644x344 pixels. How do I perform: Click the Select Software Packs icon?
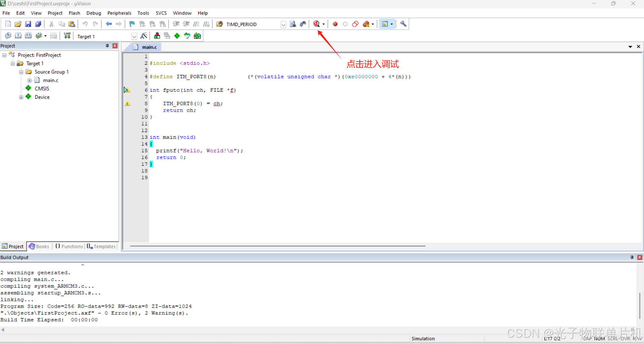click(x=187, y=36)
